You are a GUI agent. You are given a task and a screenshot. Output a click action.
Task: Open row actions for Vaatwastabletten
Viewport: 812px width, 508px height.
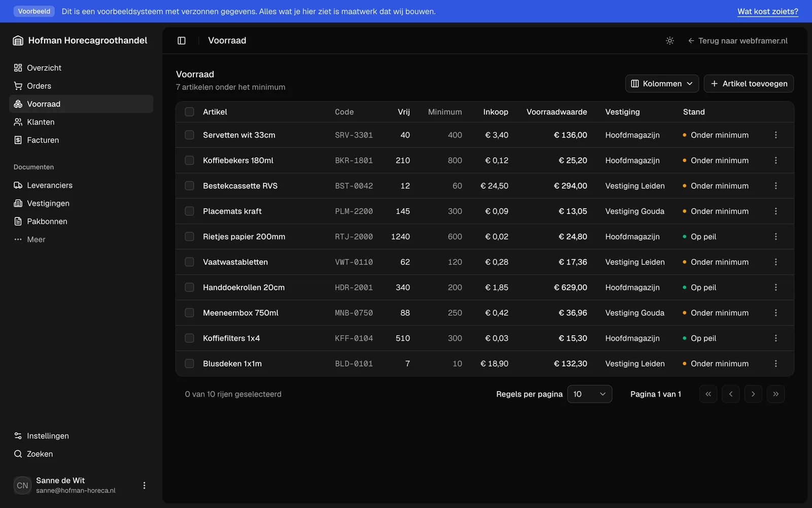tap(775, 262)
